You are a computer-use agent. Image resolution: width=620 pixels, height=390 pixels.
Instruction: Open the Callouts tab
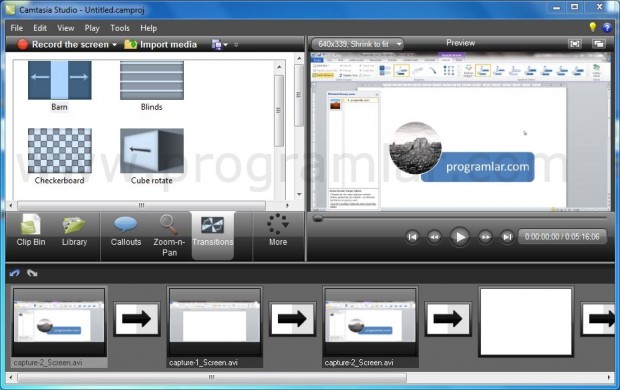(126, 231)
